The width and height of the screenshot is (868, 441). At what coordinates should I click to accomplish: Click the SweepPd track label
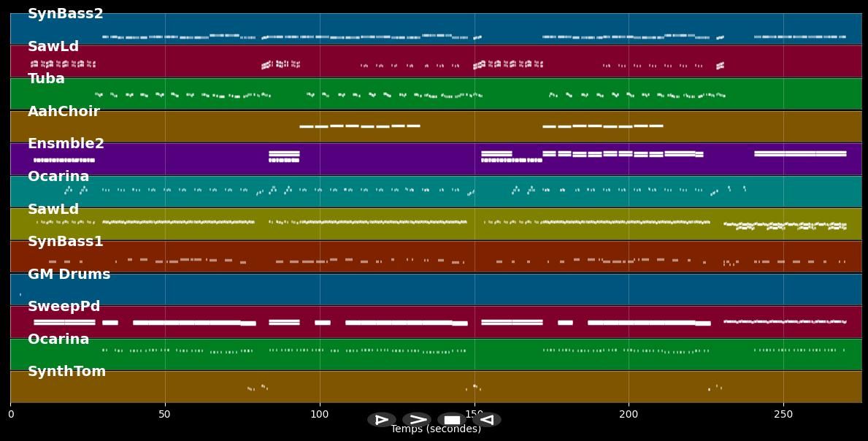click(64, 307)
